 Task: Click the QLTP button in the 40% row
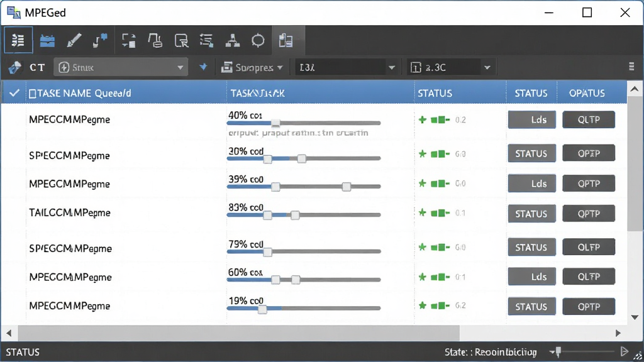[589, 120]
